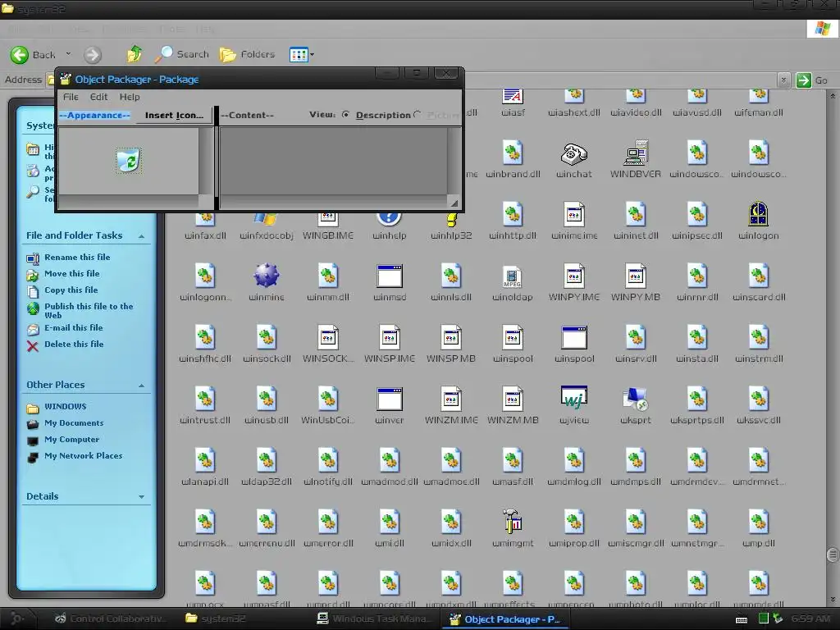Image resolution: width=840 pixels, height=630 pixels.
Task: Open My Computer from Other Places
Action: click(72, 440)
